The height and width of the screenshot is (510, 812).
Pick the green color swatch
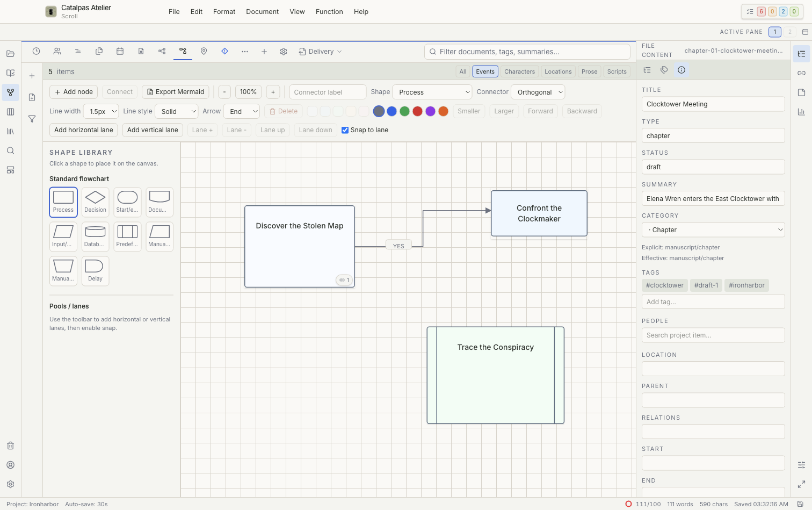[404, 111]
